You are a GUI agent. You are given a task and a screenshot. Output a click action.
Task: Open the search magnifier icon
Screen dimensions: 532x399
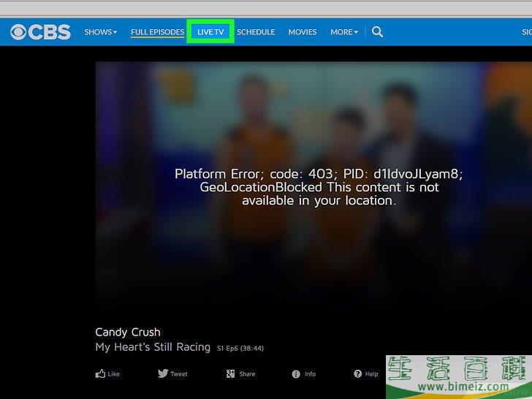tap(377, 32)
